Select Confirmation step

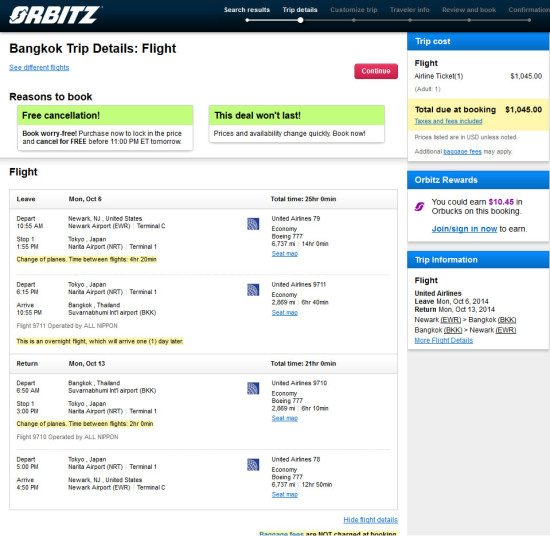(529, 10)
